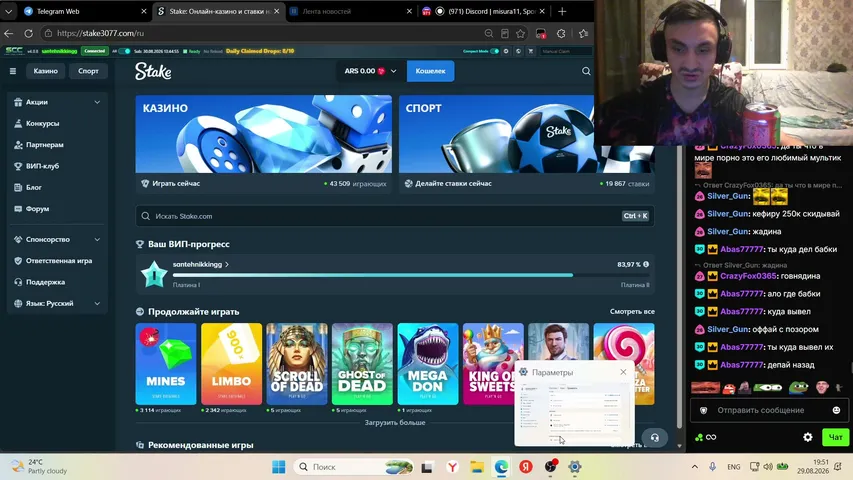
Task: Click Играть сейчас under casino banner
Action: click(176, 183)
